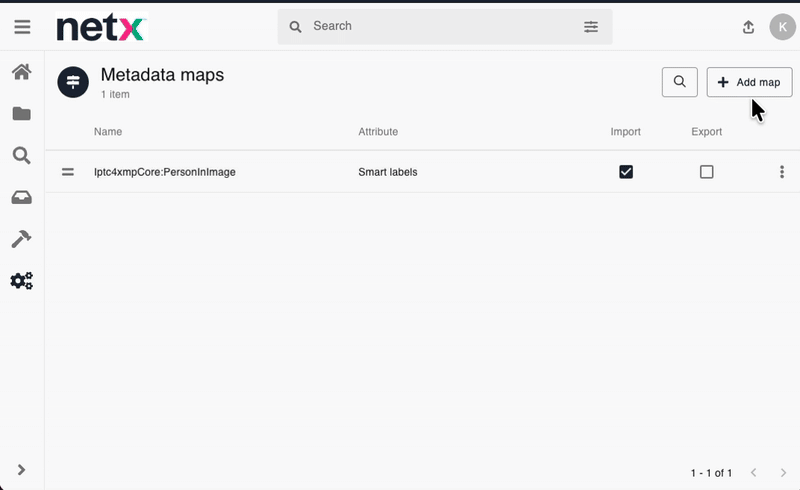Open the hamburger main menu
Viewport: 800px width, 490px height.
click(22, 27)
